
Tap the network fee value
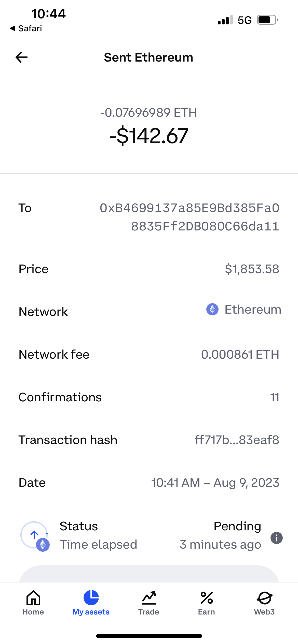[x=240, y=354]
